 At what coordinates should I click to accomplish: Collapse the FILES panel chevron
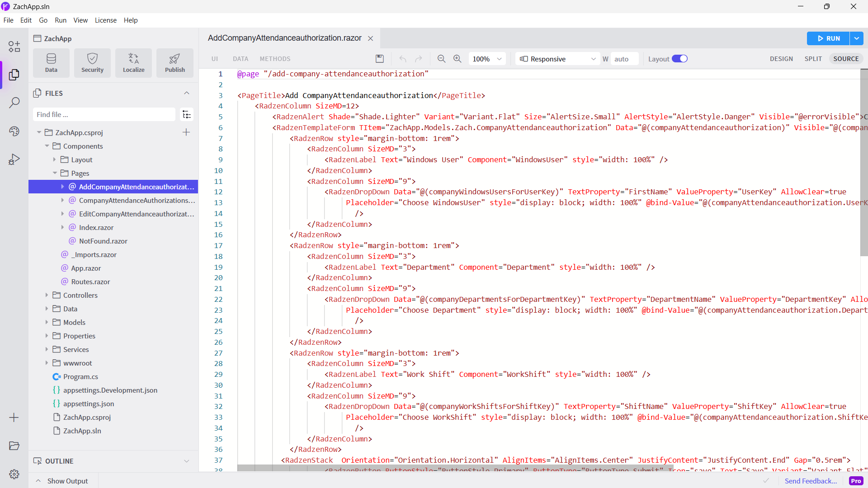click(186, 93)
